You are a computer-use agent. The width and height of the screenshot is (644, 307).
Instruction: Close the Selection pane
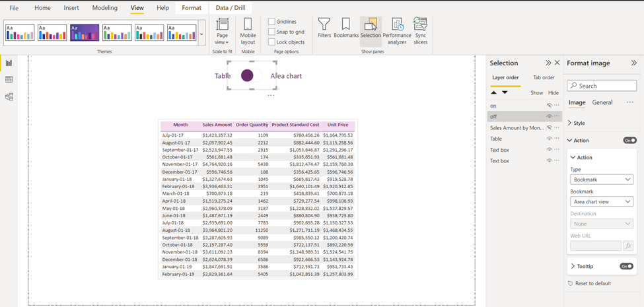(x=557, y=63)
